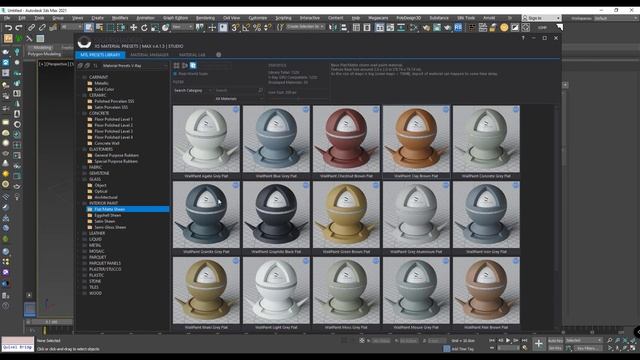The width and height of the screenshot is (640, 360).
Task: Toggle Auto Key animation mode
Action: click(555, 340)
